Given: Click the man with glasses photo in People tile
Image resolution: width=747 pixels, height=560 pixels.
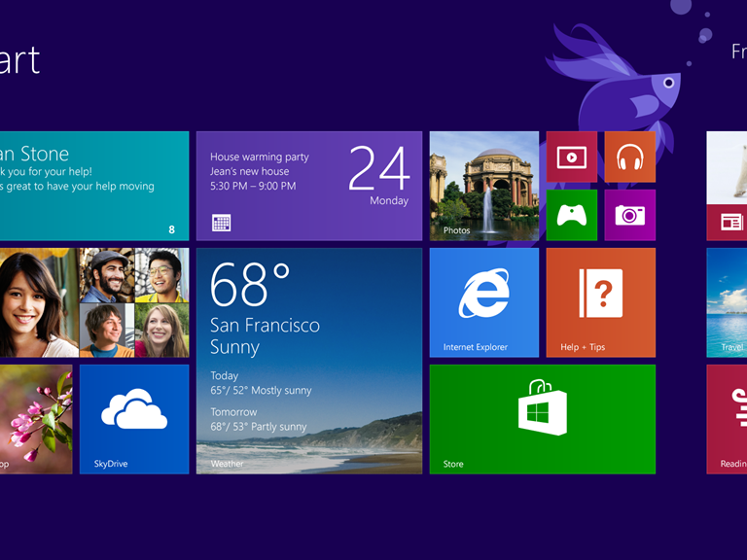Looking at the screenshot, I should click(162, 275).
